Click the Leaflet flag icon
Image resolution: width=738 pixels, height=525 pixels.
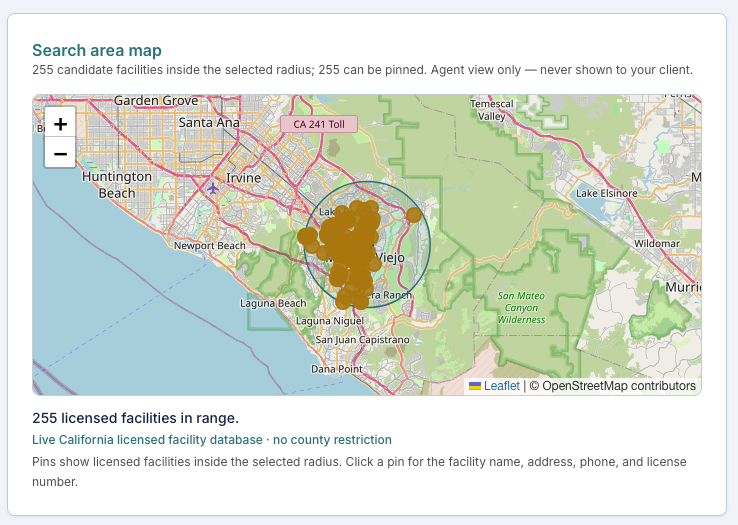pos(475,386)
